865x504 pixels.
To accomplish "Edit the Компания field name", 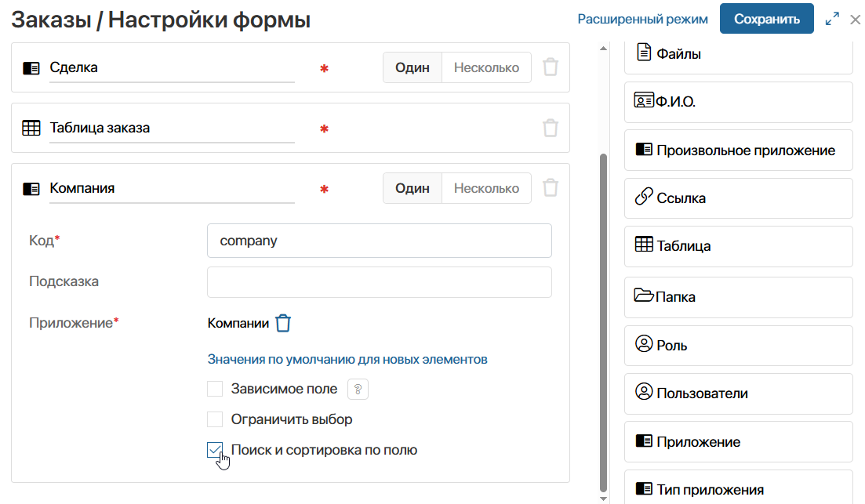I will 172,189.
